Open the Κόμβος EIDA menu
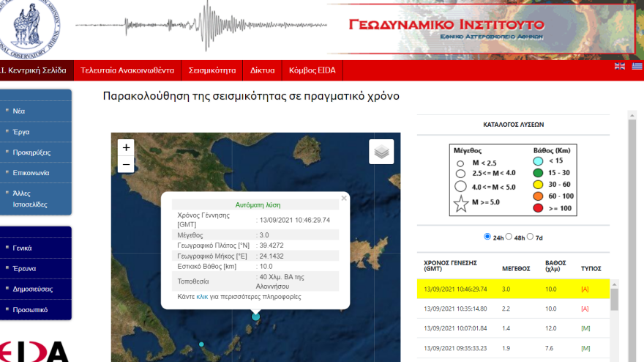 [312, 70]
